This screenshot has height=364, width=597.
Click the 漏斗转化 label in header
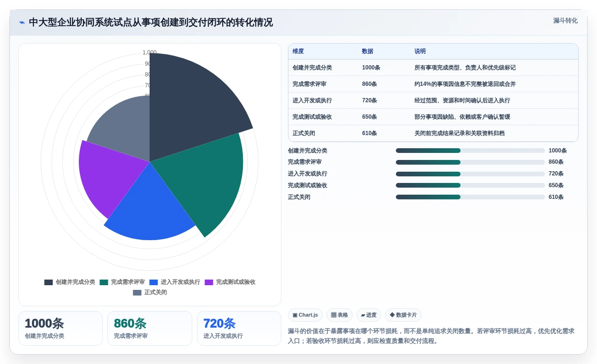click(x=565, y=21)
